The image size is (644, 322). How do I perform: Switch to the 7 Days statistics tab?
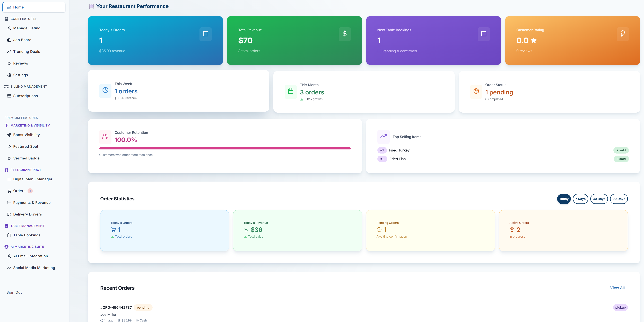tap(580, 199)
